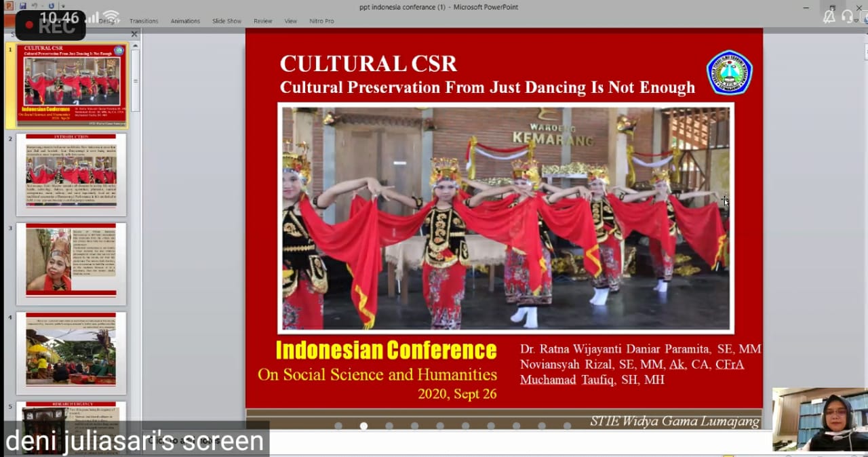Screen dimensions: 868x457
Task: Select slide 4 thumbnail with market photo
Action: 71,353
